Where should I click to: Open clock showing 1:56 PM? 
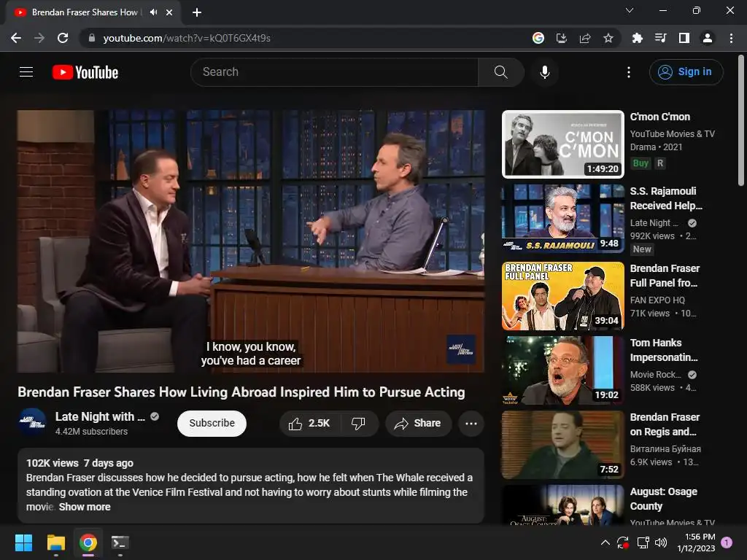coord(696,542)
